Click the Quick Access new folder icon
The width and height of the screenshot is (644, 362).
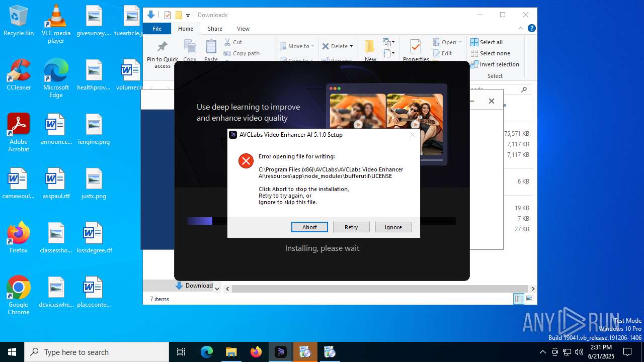pyautogui.click(x=178, y=15)
